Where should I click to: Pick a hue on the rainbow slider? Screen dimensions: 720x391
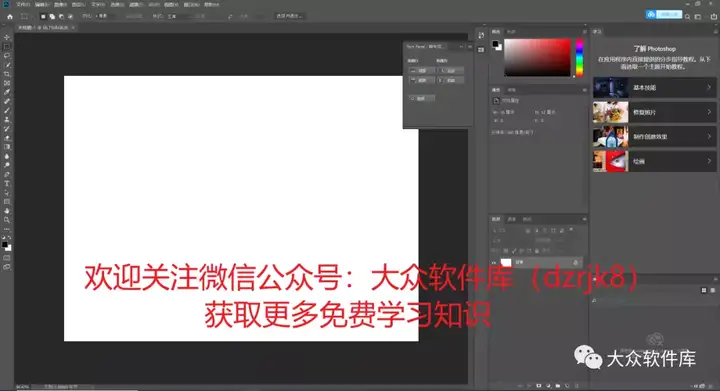tap(579, 58)
